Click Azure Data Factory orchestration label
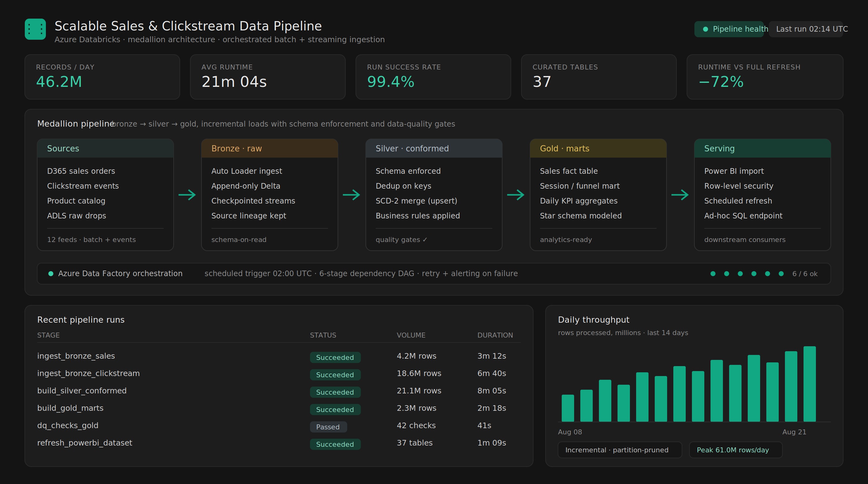The height and width of the screenshot is (484, 868). point(120,274)
